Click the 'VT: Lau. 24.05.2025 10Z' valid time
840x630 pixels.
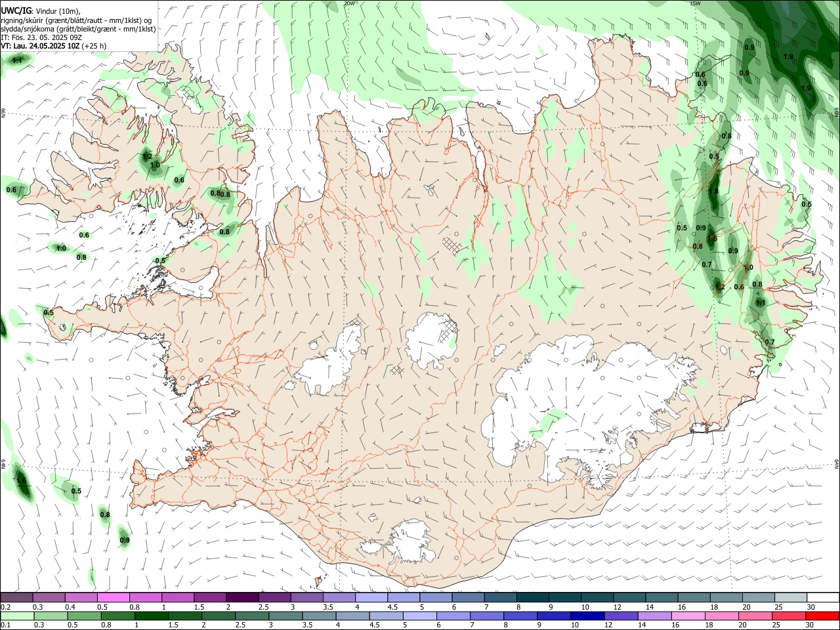(x=40, y=46)
